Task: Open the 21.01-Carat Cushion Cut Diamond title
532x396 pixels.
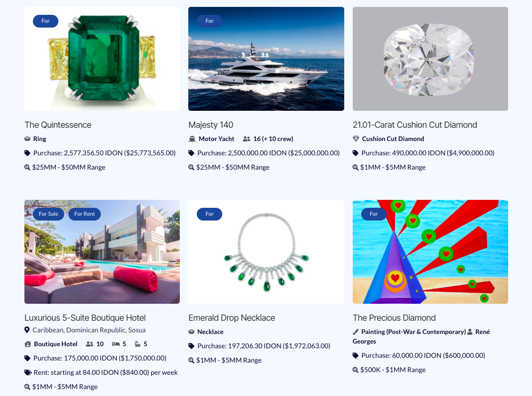Action: [415, 125]
